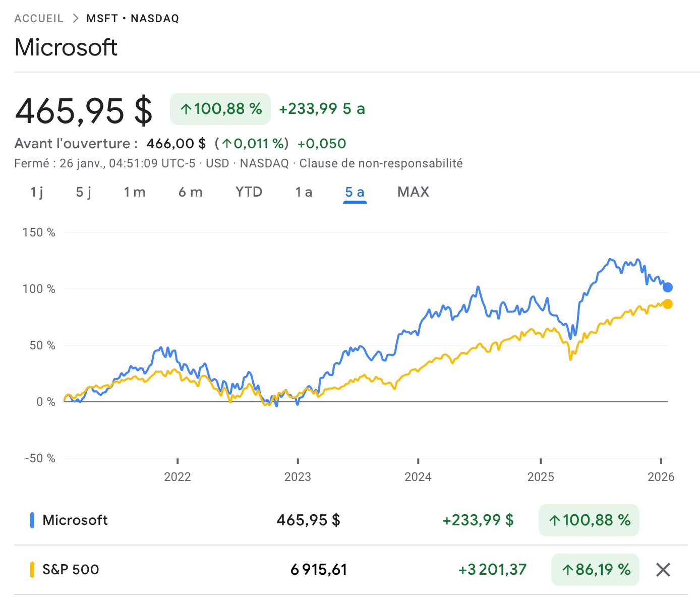Click the yellow S&P 500 legend color bar
The width and height of the screenshot is (700, 607).
pos(32,570)
